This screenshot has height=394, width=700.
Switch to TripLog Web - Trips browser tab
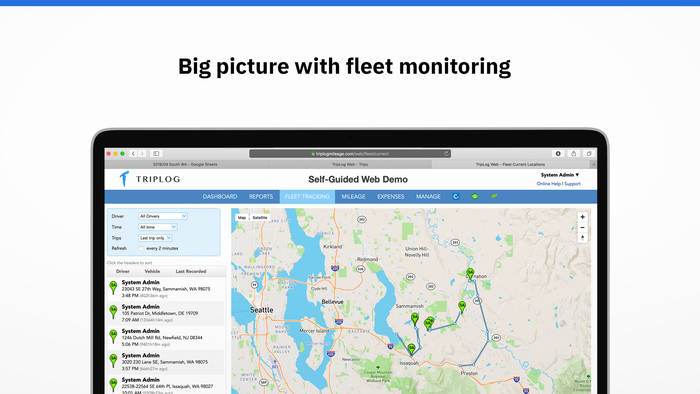(350, 165)
